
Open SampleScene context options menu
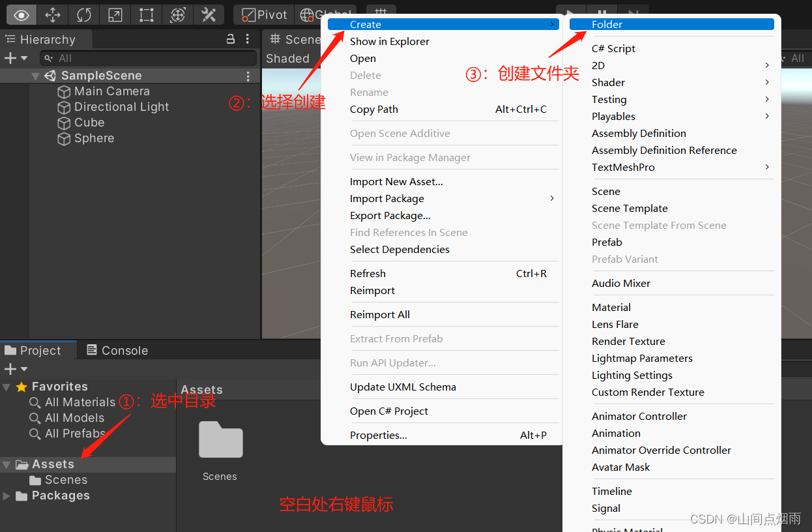248,76
